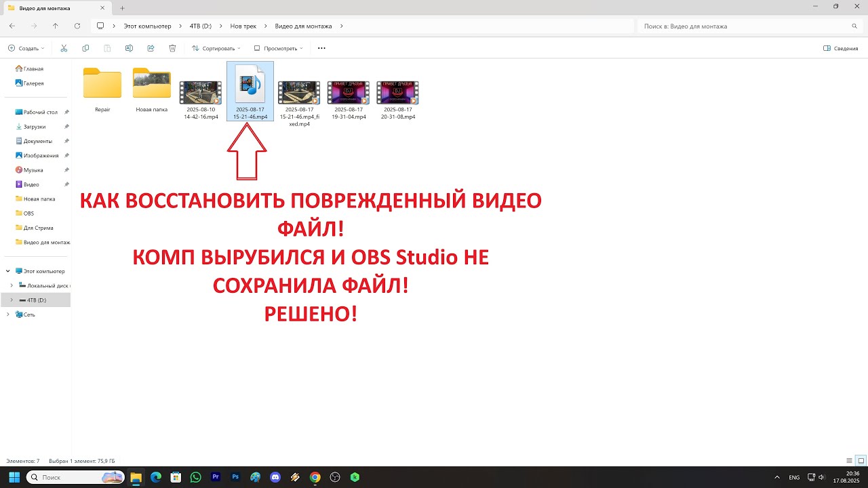Select file 2025-08-17 15-21-46.mp4_fixed.mp4

[x=299, y=103]
